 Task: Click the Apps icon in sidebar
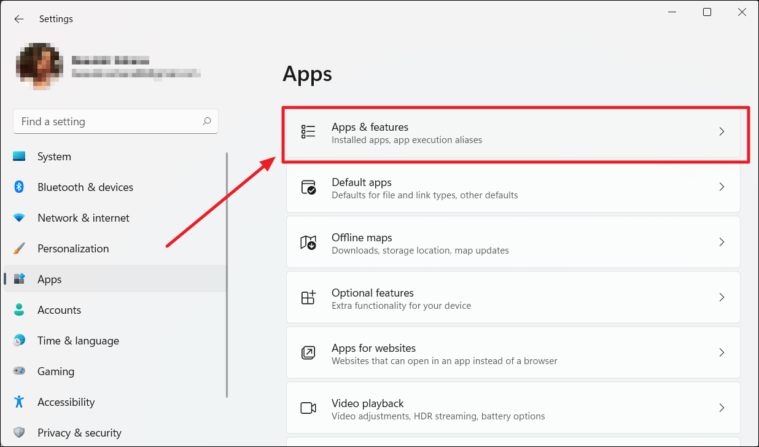[19, 279]
